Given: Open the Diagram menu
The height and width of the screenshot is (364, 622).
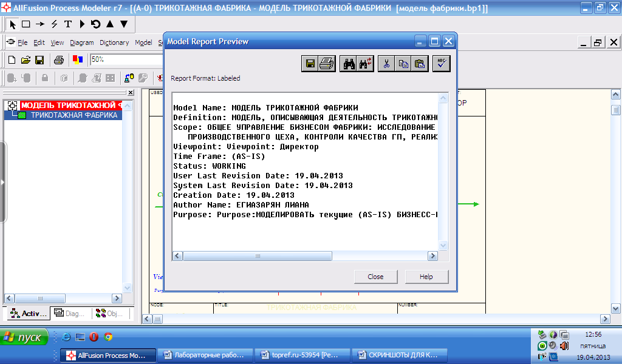Looking at the screenshot, I should [82, 42].
